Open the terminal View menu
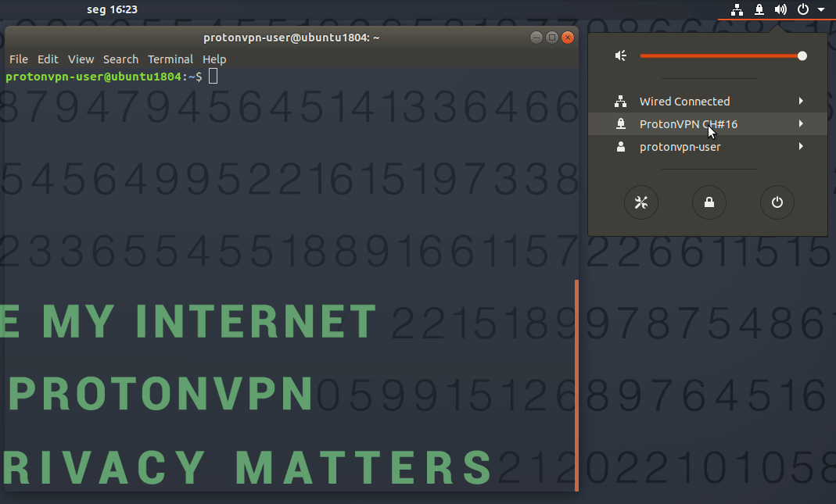The image size is (836, 504). point(81,59)
